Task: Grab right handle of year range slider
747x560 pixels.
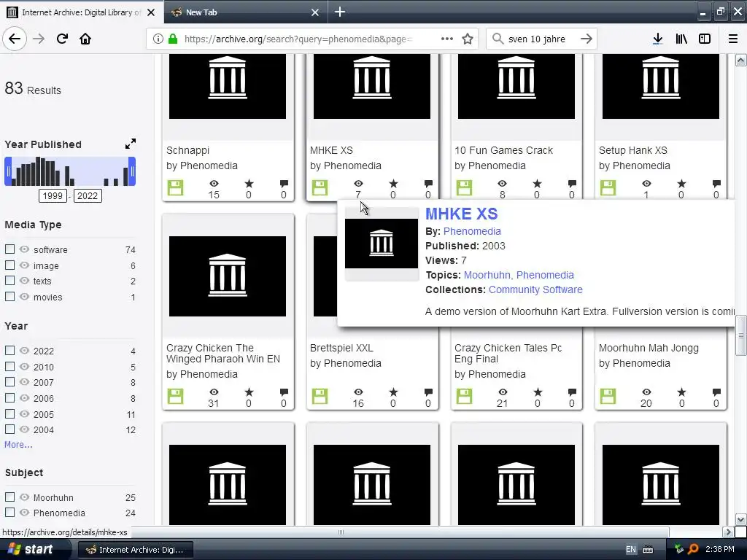Action: point(132,171)
